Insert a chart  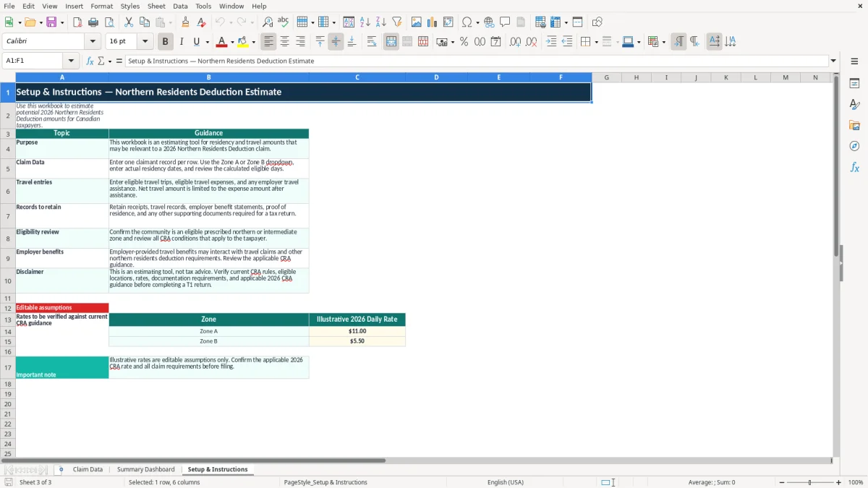pos(433,22)
